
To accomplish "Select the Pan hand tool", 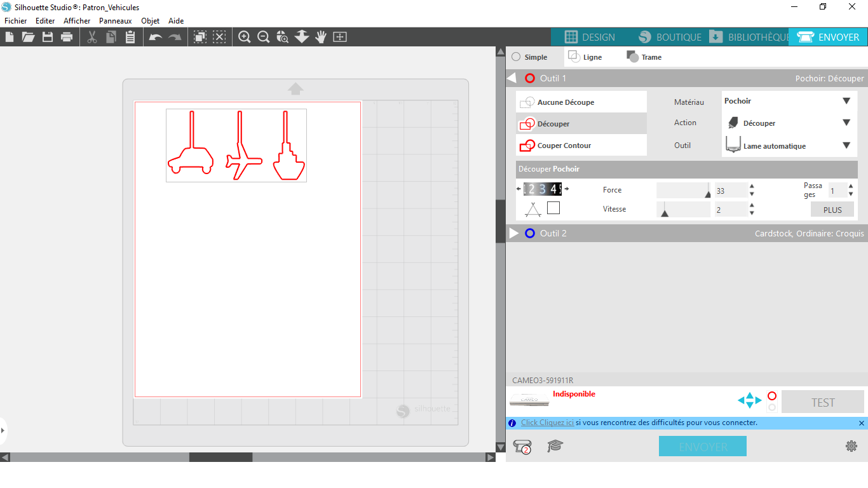I will (321, 37).
